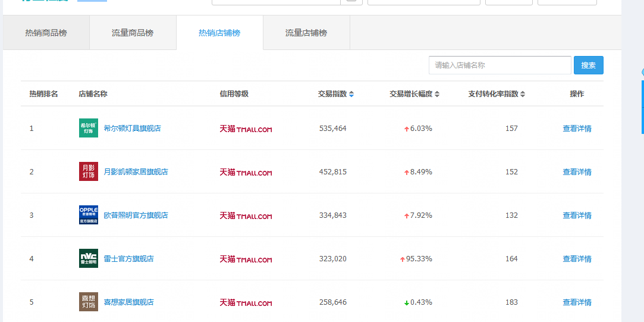Click the red up arrow beside 8.49%
The height and width of the screenshot is (322, 644).
point(407,173)
